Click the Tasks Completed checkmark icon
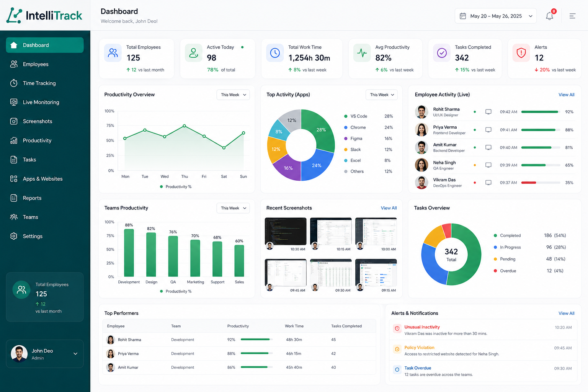This screenshot has width=588, height=392. coord(442,53)
